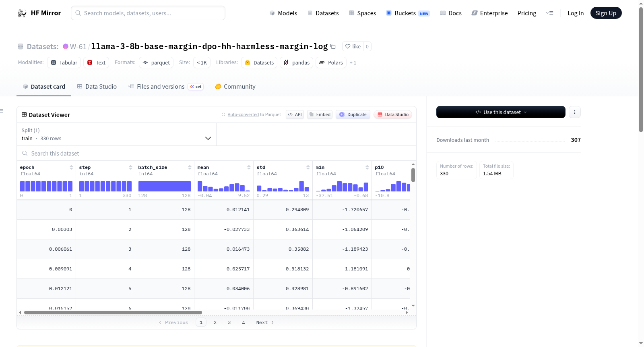Click the epoch histogram bars
The width and height of the screenshot is (644, 347).
[46, 186]
